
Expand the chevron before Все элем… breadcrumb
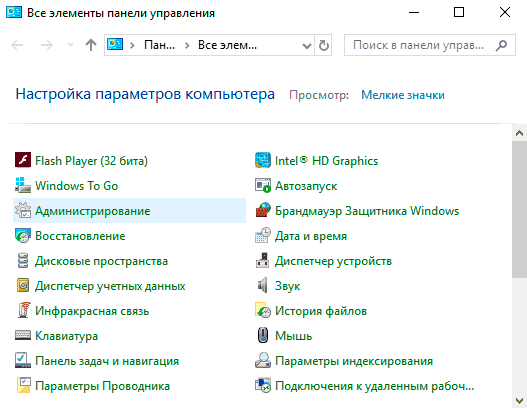point(187,45)
